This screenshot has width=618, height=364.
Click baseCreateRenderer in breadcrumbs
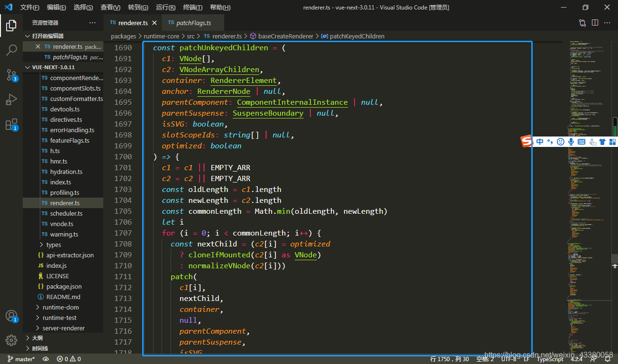[286, 36]
